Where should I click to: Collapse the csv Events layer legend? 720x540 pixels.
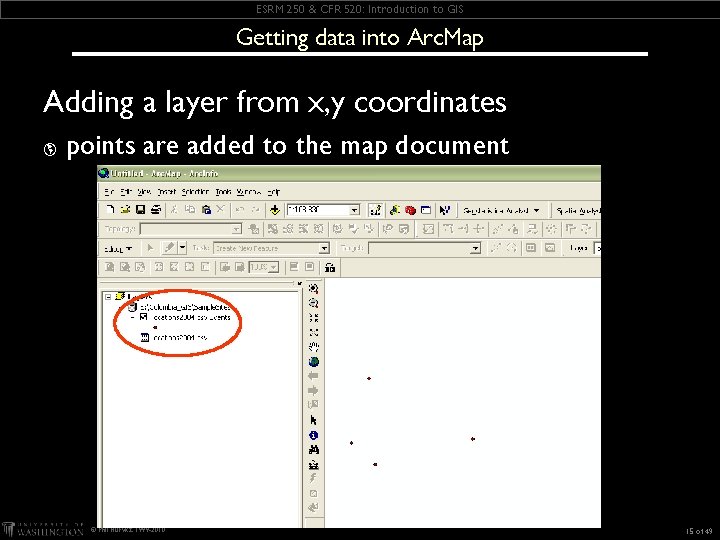click(x=133, y=317)
